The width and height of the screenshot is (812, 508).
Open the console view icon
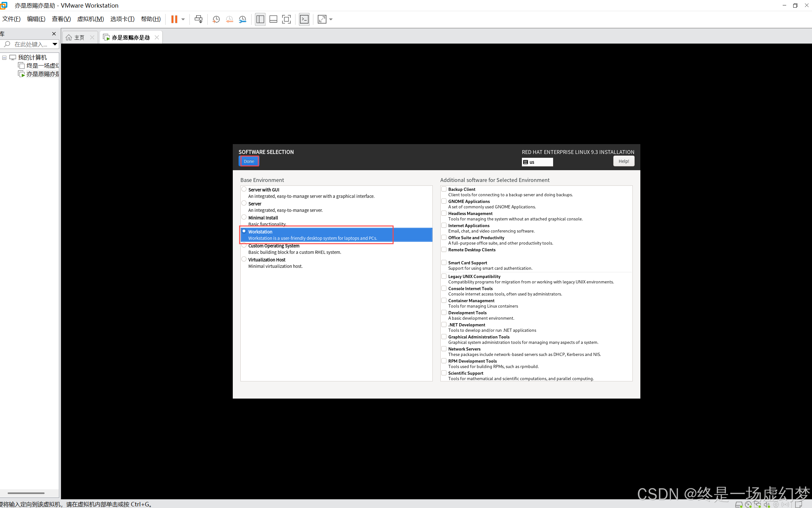304,19
